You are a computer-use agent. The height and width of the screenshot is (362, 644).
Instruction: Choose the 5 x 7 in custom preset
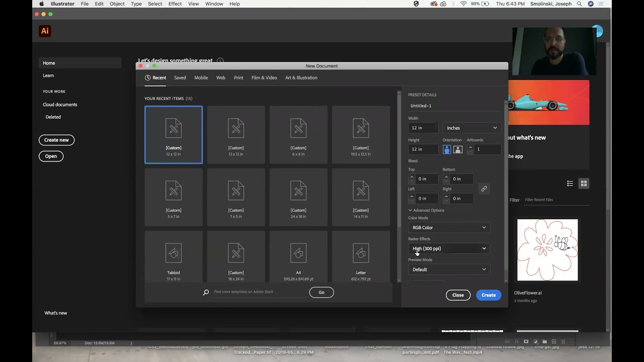174,197
